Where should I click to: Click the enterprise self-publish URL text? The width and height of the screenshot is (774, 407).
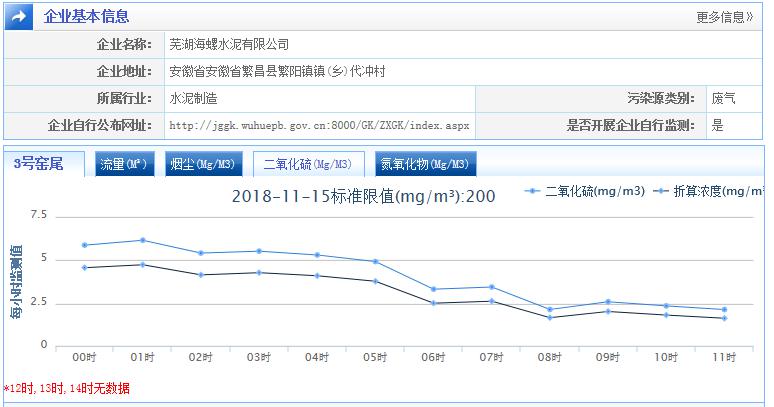pyautogui.click(x=319, y=126)
